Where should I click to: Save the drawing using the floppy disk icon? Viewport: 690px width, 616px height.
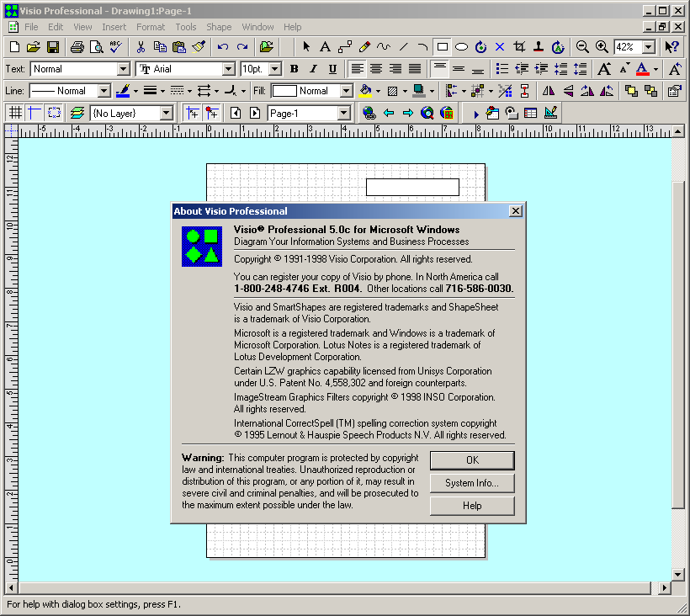53,47
